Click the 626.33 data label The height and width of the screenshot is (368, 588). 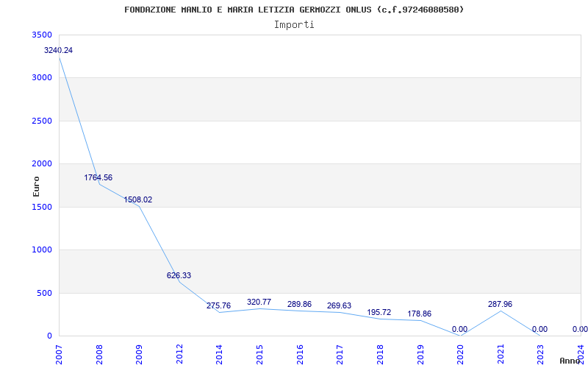179,275
